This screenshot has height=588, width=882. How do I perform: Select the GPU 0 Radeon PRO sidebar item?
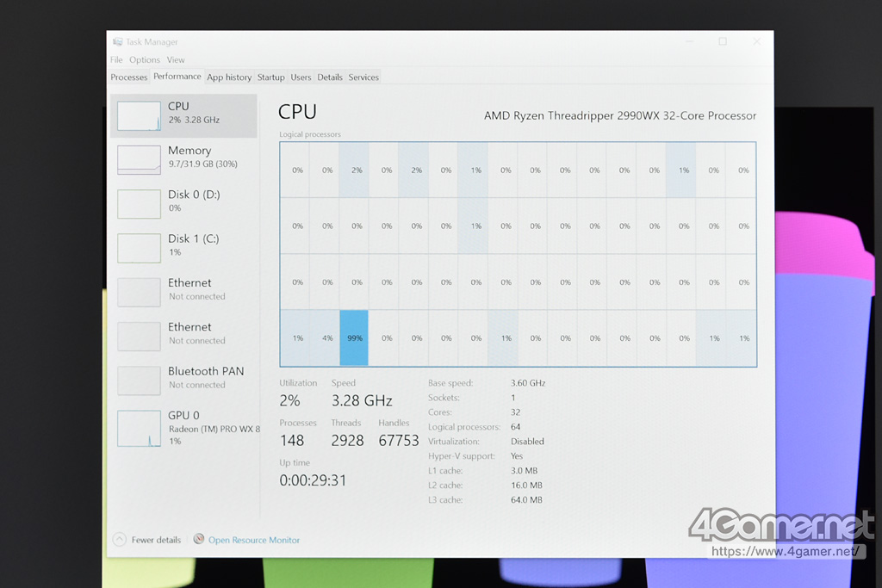point(184,429)
